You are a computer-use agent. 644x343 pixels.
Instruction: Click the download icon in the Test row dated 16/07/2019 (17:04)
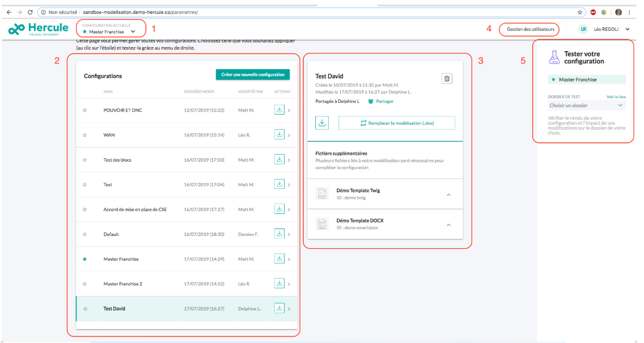coord(279,184)
